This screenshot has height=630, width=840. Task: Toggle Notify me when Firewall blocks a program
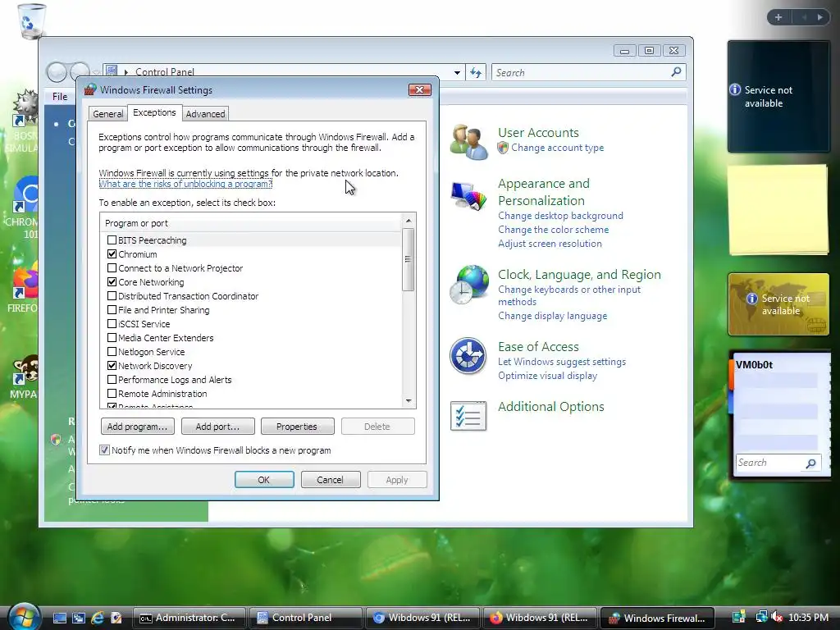point(104,450)
